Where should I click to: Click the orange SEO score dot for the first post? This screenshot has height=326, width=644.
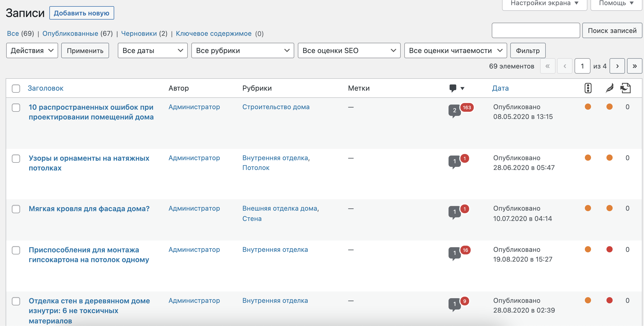point(588,107)
